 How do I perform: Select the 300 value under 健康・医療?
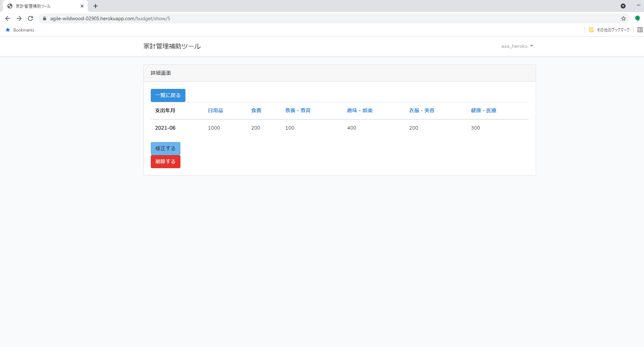tap(476, 128)
